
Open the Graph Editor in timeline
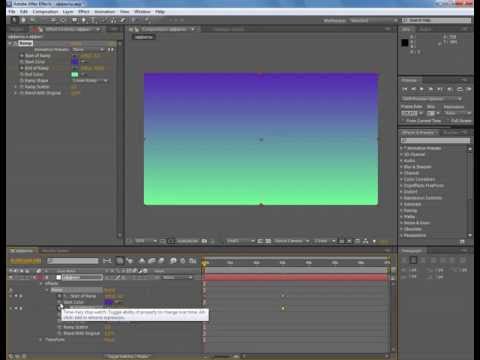point(192,261)
